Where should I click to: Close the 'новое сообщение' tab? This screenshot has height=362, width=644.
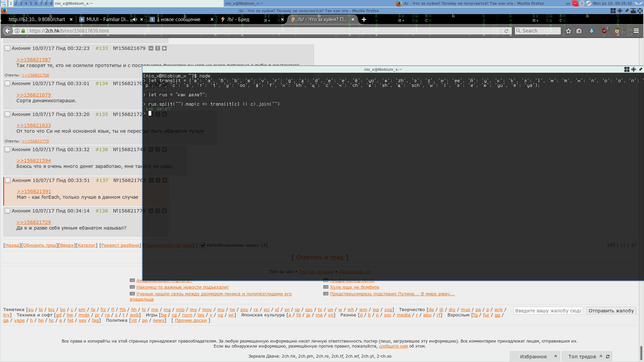click(212, 19)
